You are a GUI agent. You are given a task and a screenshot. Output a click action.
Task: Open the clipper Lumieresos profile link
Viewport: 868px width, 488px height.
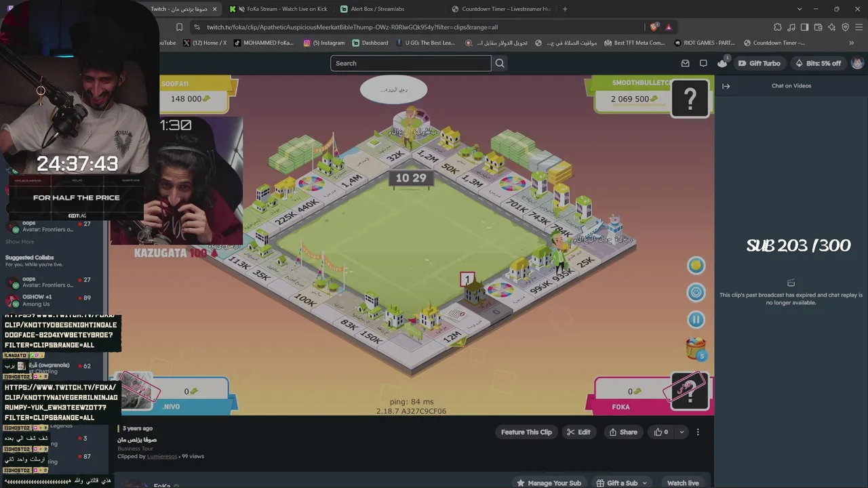161,456
